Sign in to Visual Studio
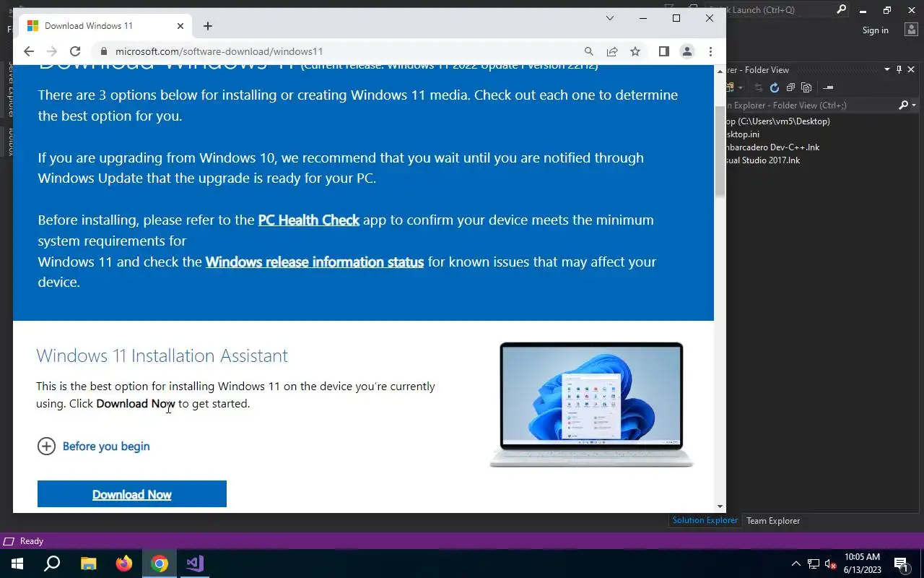Screen dimensions: 924x578 tap(875, 30)
